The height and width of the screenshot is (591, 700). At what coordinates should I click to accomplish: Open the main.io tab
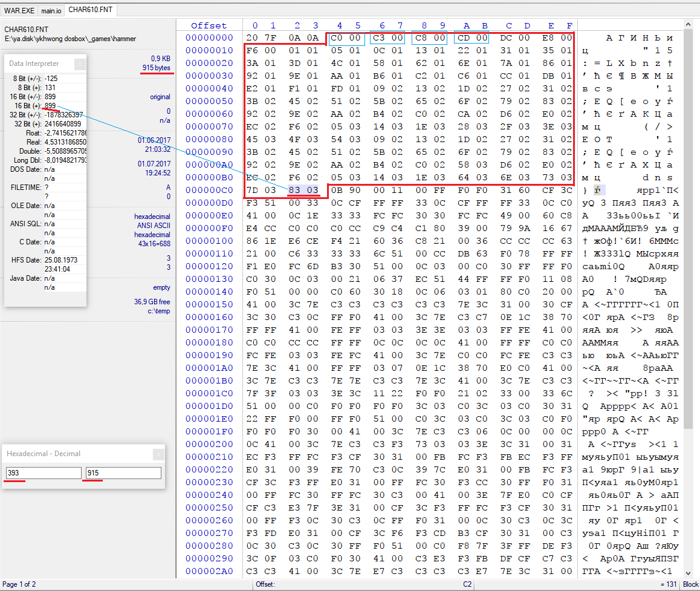[51, 11]
